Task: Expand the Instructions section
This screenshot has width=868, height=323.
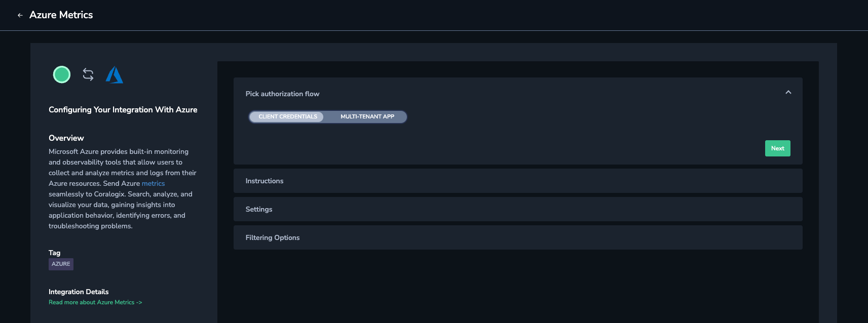Action: coord(518,181)
